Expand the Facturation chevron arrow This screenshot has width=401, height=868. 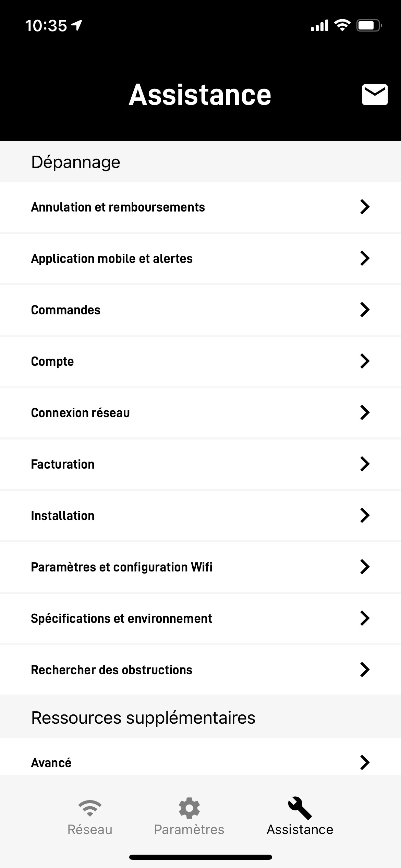pyautogui.click(x=365, y=464)
